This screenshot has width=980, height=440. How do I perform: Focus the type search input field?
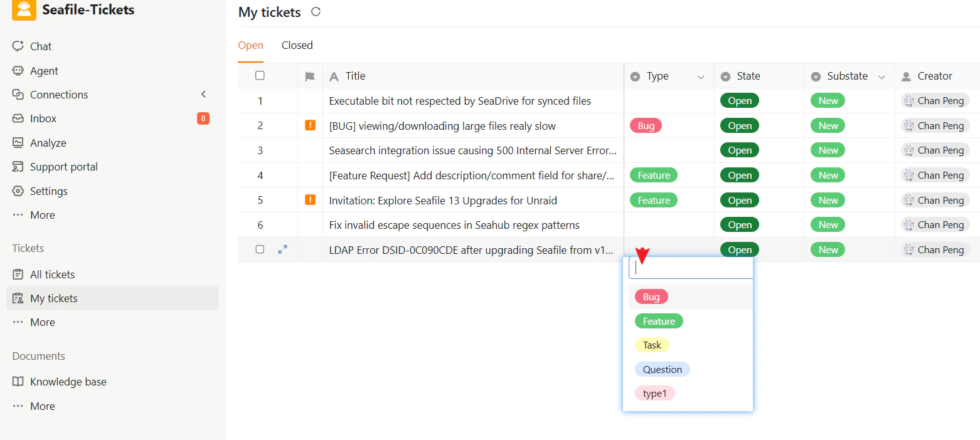pos(691,268)
